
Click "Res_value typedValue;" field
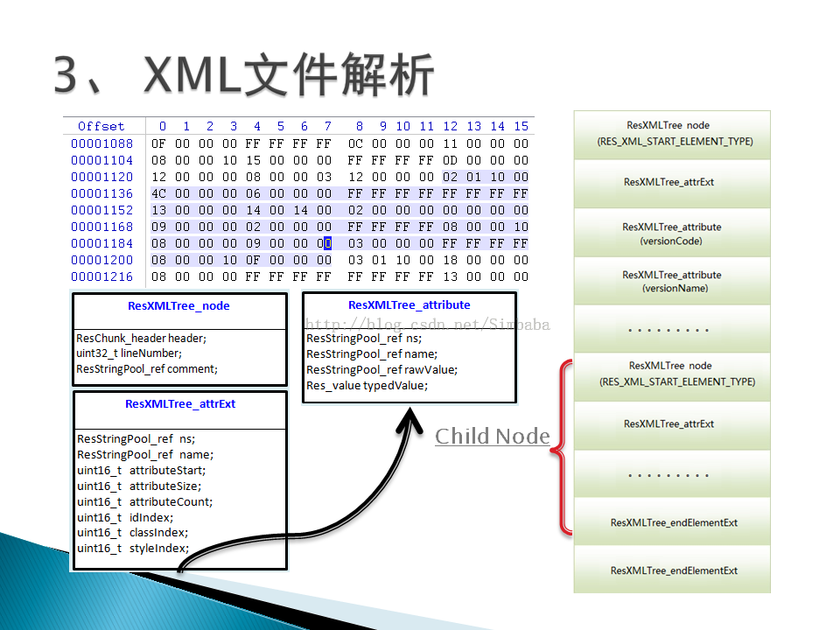tap(367, 385)
